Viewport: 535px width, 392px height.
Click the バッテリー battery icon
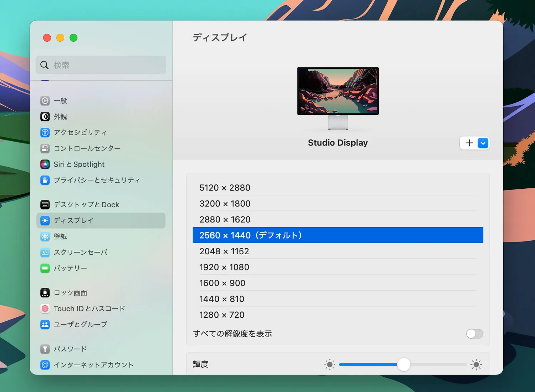click(x=45, y=268)
